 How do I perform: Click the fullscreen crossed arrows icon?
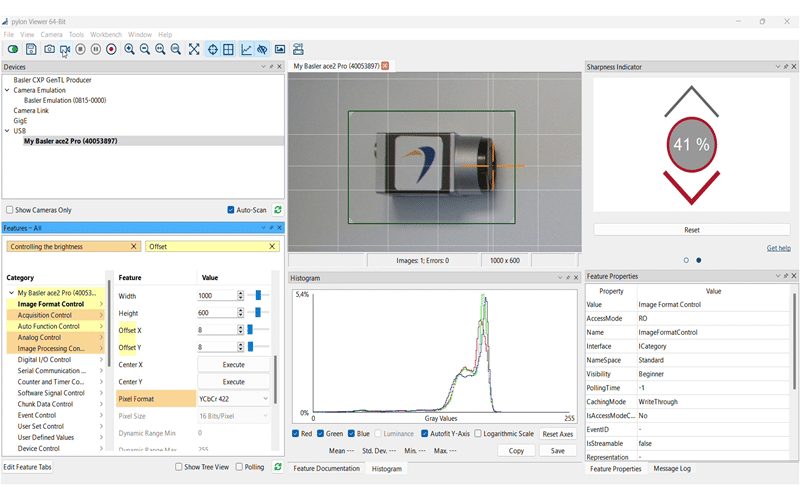(194, 49)
